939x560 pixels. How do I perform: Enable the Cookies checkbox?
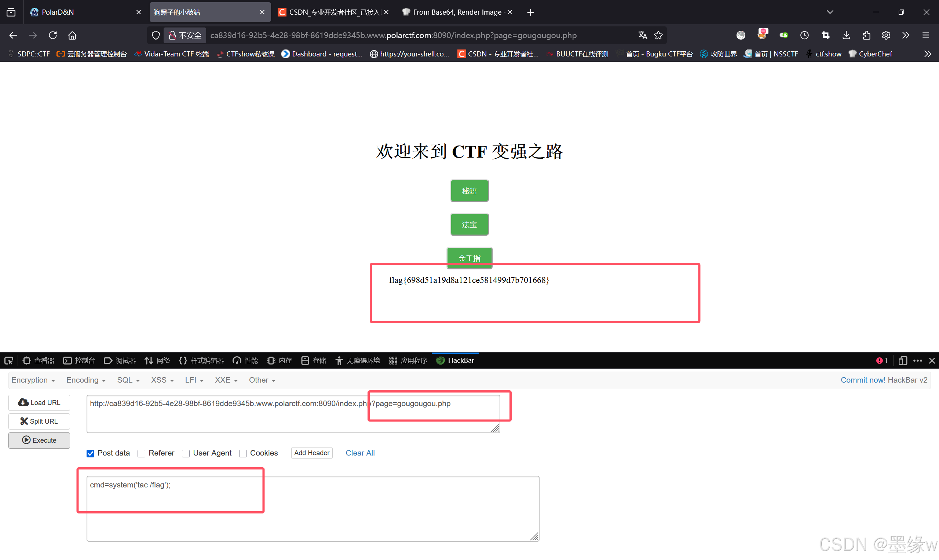tap(243, 453)
